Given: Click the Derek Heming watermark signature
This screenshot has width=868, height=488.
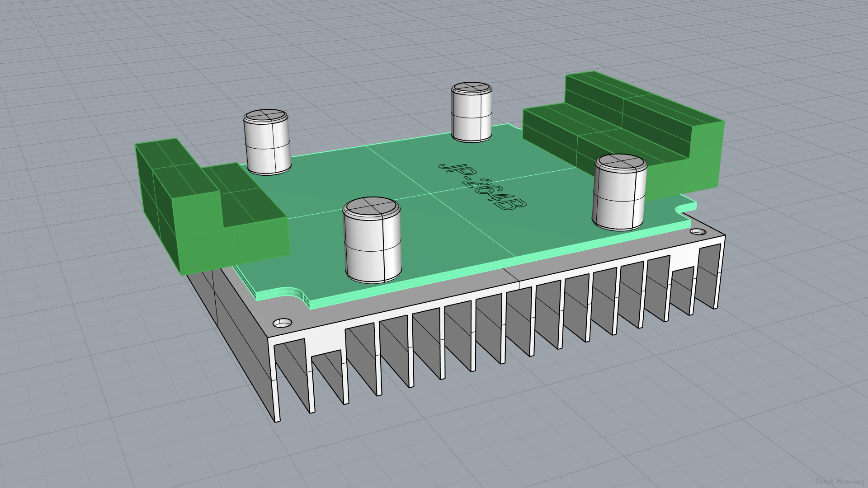Looking at the screenshot, I should coord(840,482).
